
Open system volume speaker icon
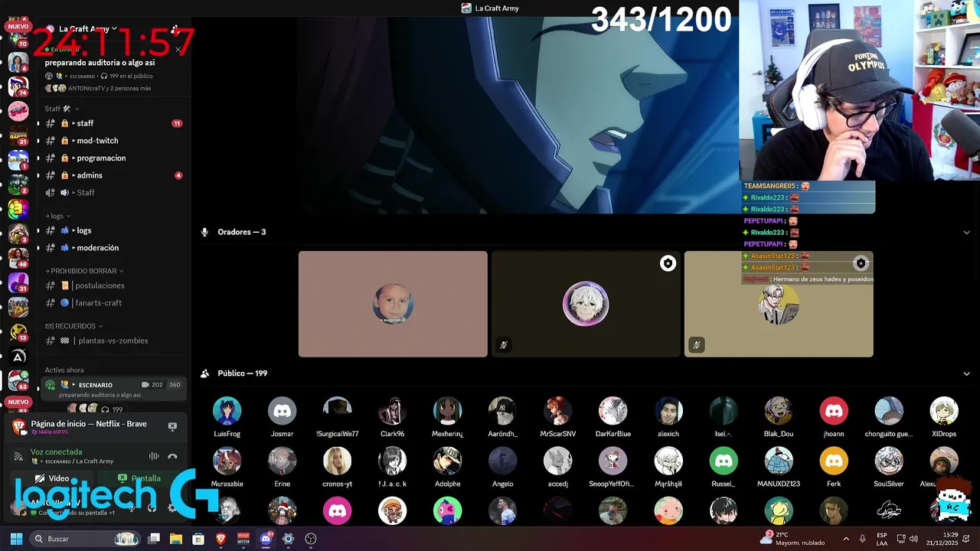point(913,539)
